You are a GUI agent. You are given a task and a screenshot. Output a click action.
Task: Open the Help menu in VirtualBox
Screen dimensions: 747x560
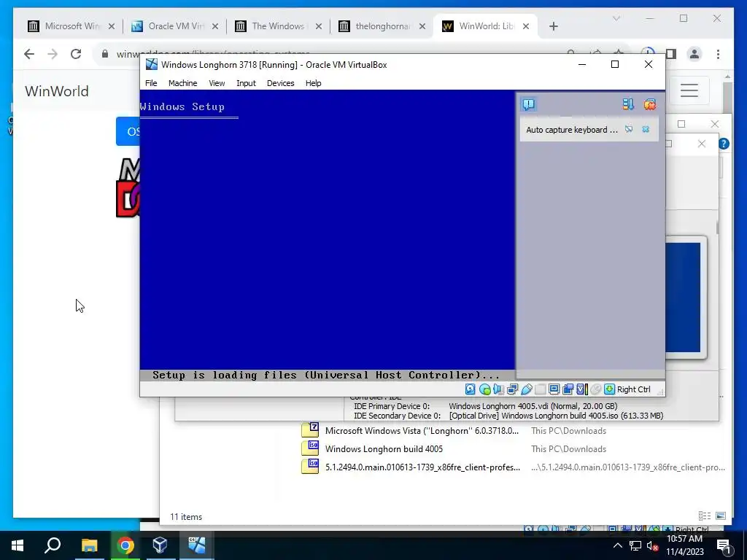coord(313,83)
